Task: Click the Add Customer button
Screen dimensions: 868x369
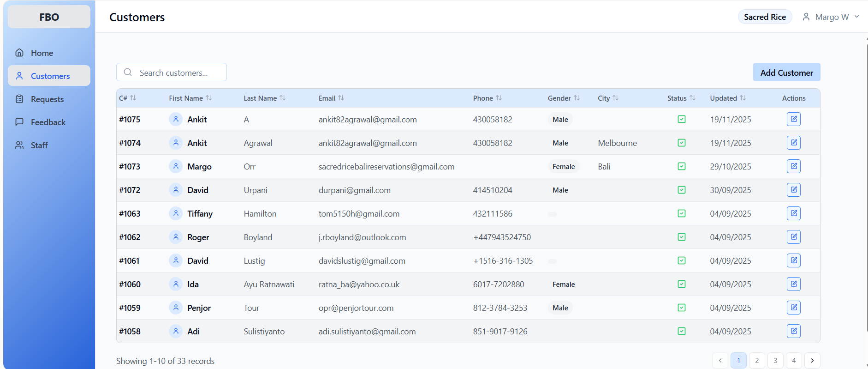Action: (786, 73)
